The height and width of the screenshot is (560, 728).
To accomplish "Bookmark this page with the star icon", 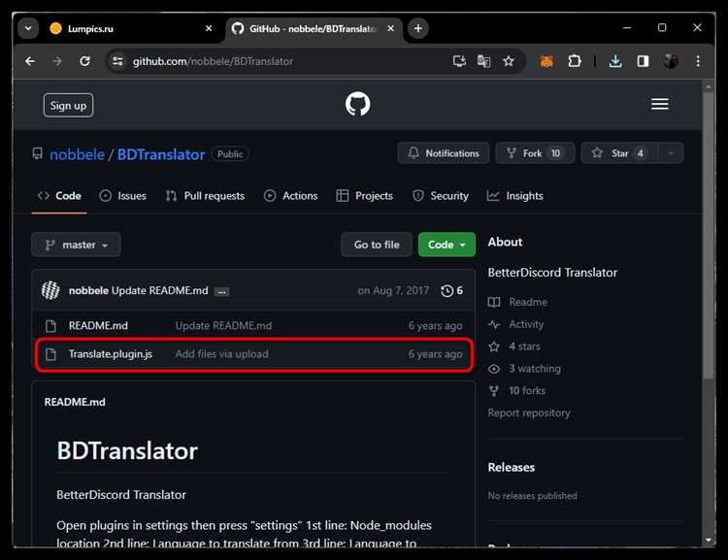I will pyautogui.click(x=509, y=61).
